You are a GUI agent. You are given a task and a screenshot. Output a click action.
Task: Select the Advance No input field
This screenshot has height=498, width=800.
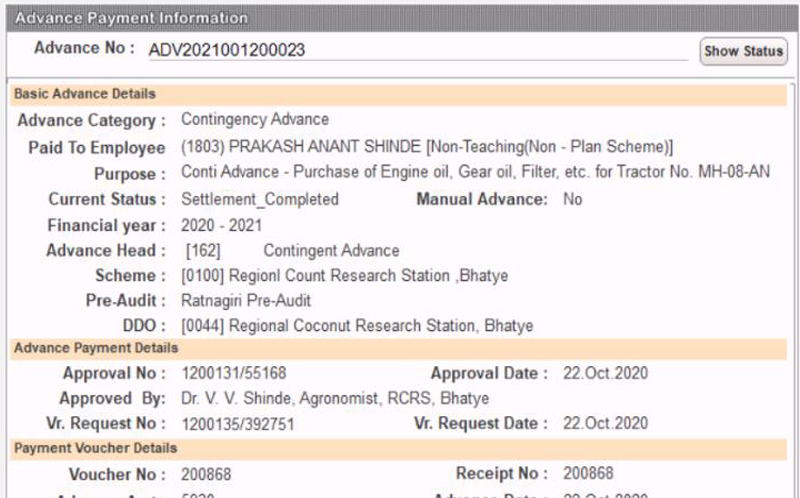pyautogui.click(x=418, y=50)
